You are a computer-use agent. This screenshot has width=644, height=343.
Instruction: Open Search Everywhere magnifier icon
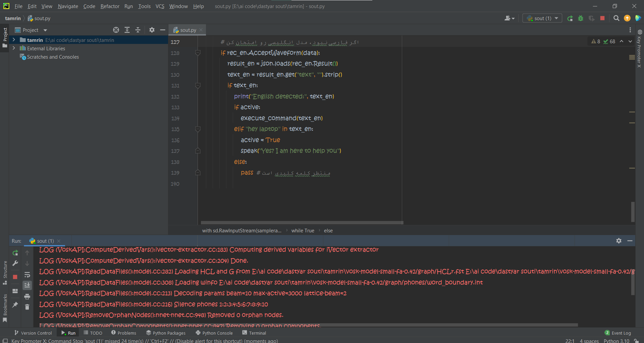pos(616,18)
